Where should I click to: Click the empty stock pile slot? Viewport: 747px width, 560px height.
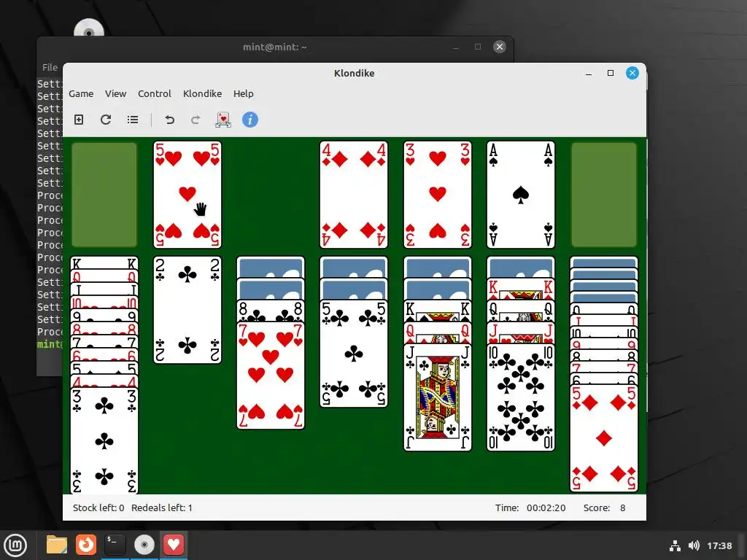coord(104,194)
